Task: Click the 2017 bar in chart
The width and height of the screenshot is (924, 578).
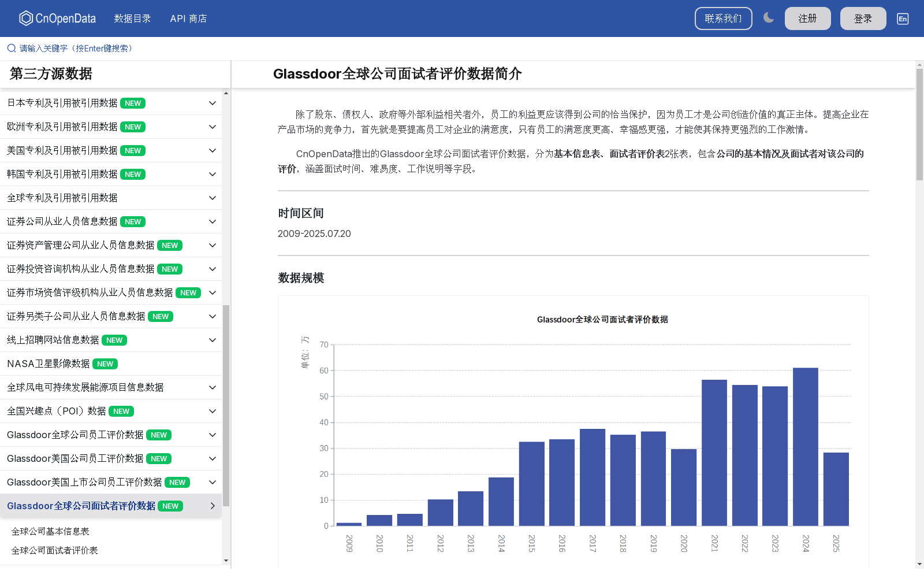Action: coord(593,477)
